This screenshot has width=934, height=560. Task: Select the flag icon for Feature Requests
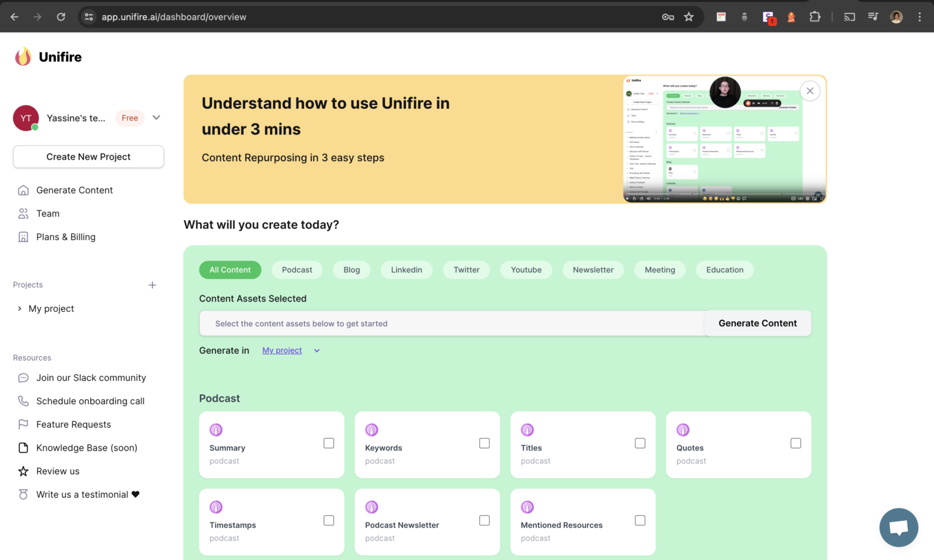pos(23,424)
